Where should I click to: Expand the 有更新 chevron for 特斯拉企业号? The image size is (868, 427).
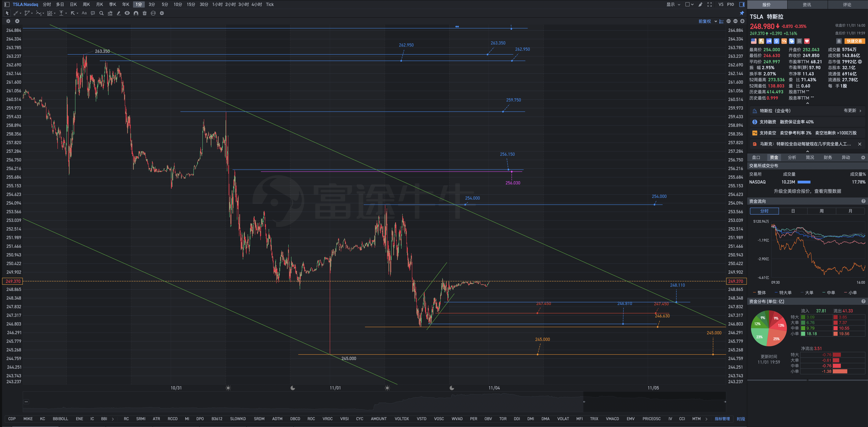pyautogui.click(x=860, y=111)
